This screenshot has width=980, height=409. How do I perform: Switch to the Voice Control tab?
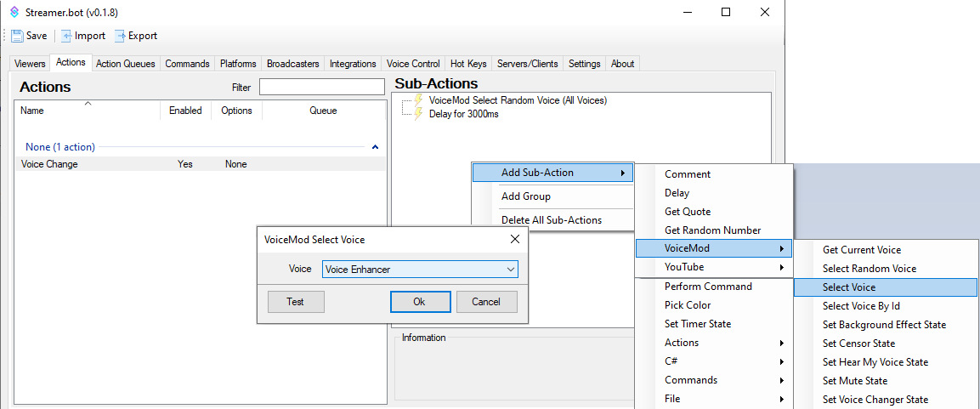pos(413,64)
